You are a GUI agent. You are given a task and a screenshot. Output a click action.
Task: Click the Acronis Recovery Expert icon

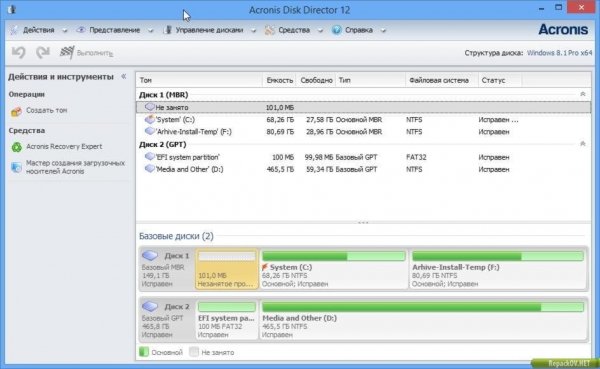point(16,147)
